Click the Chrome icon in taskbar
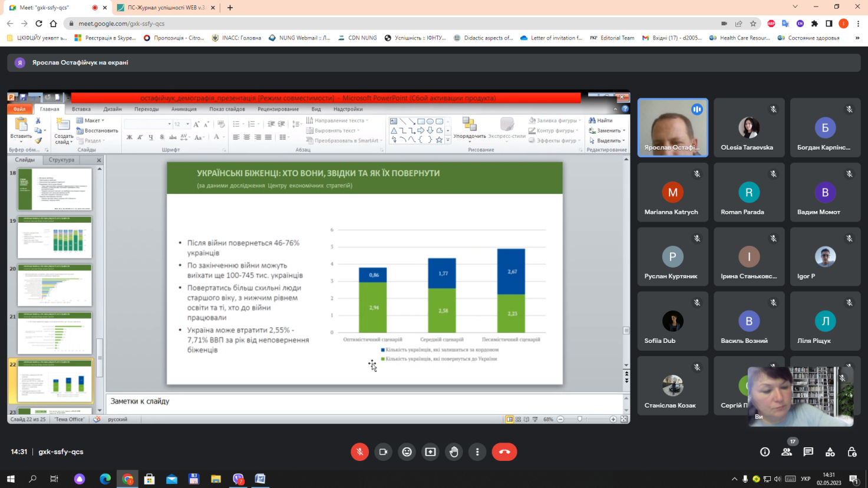 pos(127,479)
